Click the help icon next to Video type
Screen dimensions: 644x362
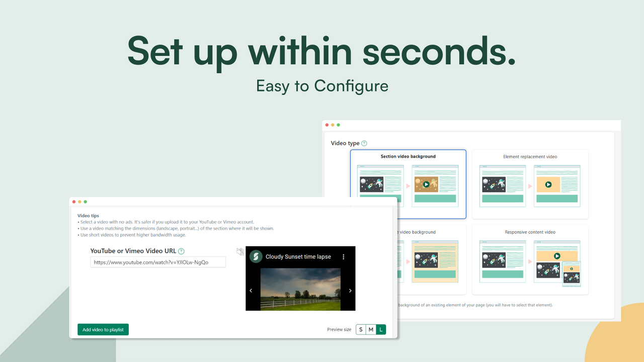pyautogui.click(x=364, y=143)
